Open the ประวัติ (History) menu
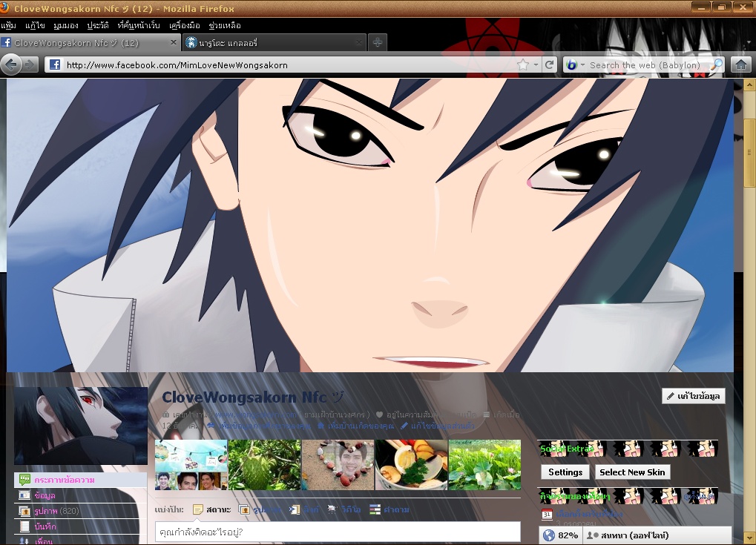756x545 pixels. pos(97,25)
